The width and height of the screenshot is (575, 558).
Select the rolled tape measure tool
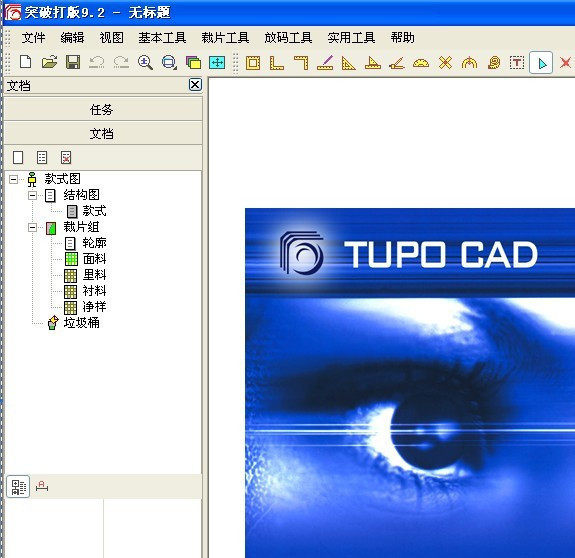tap(494, 63)
